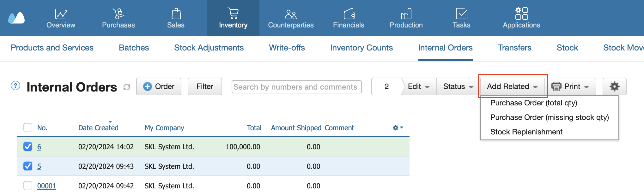The height and width of the screenshot is (195, 644).
Task: Refresh the Internal Orders list
Action: [x=127, y=87]
